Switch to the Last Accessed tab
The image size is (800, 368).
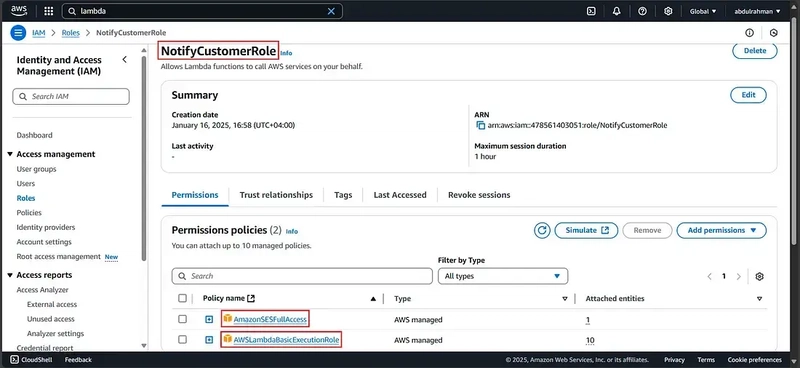[399, 195]
